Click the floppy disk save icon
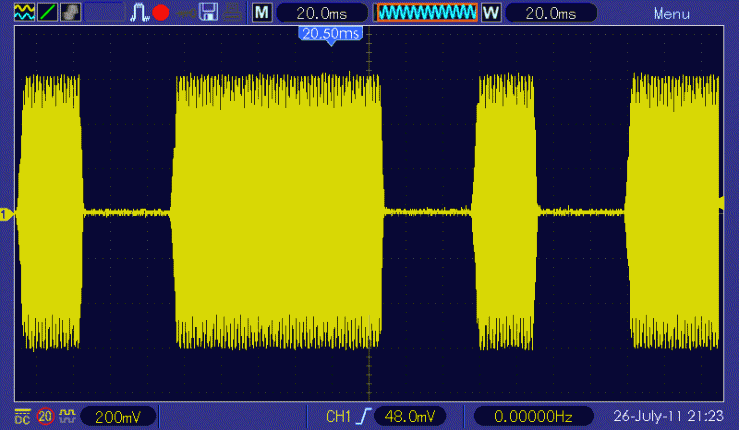The height and width of the screenshot is (430, 739). pos(208,13)
